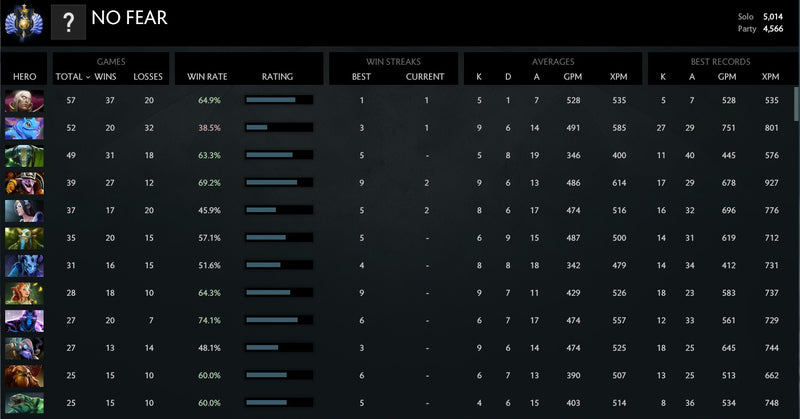Sort by WINS column header
The image size is (800, 419).
(106, 76)
